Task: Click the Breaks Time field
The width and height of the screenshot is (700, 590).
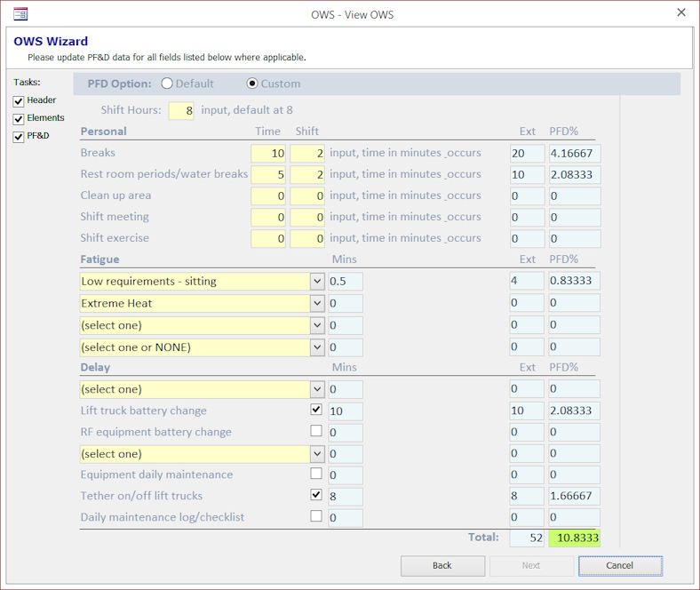Action: pos(268,153)
